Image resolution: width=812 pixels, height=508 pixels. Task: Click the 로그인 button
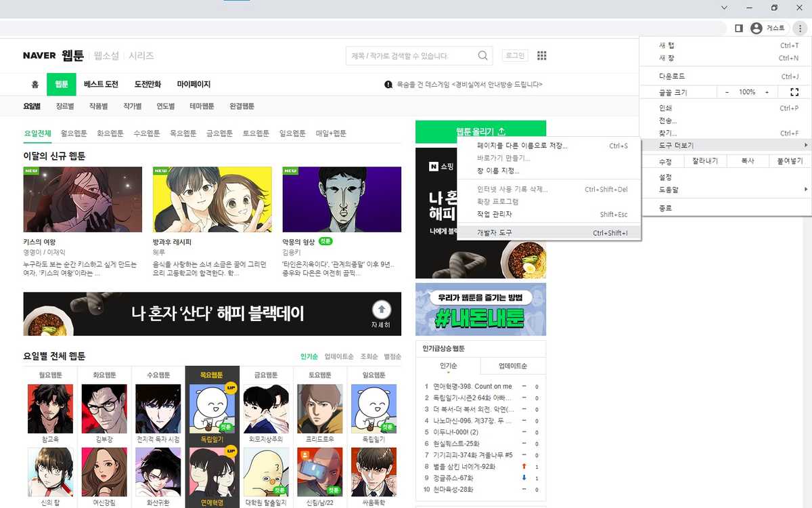[x=515, y=56]
